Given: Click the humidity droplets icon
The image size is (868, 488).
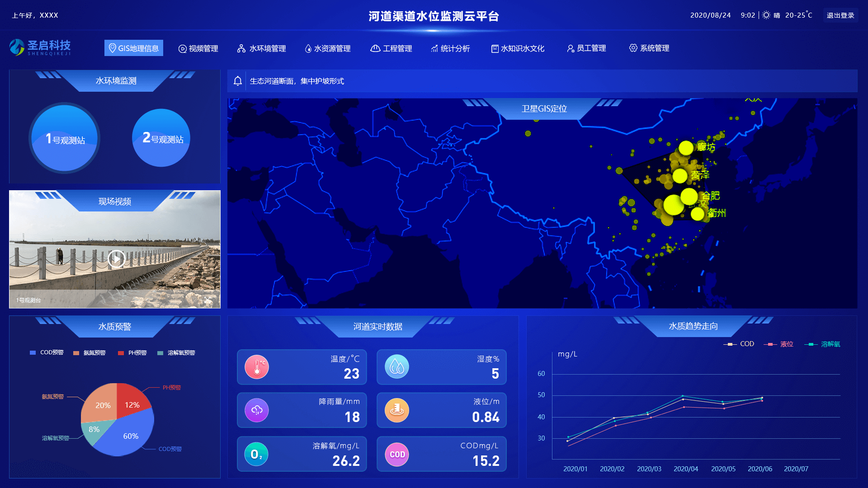Looking at the screenshot, I should pos(397,366).
